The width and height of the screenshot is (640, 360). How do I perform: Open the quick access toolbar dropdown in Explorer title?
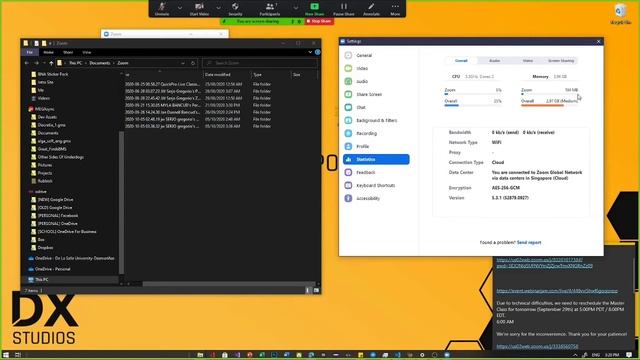tap(50, 43)
